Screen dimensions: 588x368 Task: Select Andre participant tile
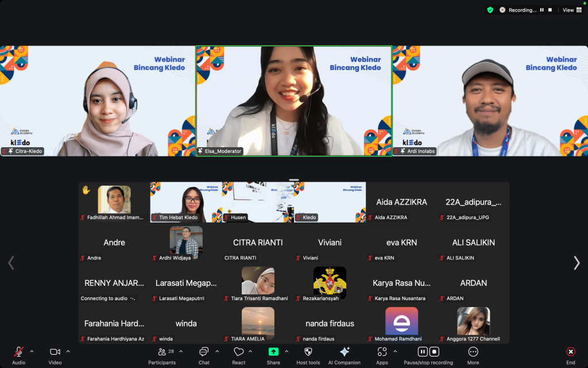(114, 243)
